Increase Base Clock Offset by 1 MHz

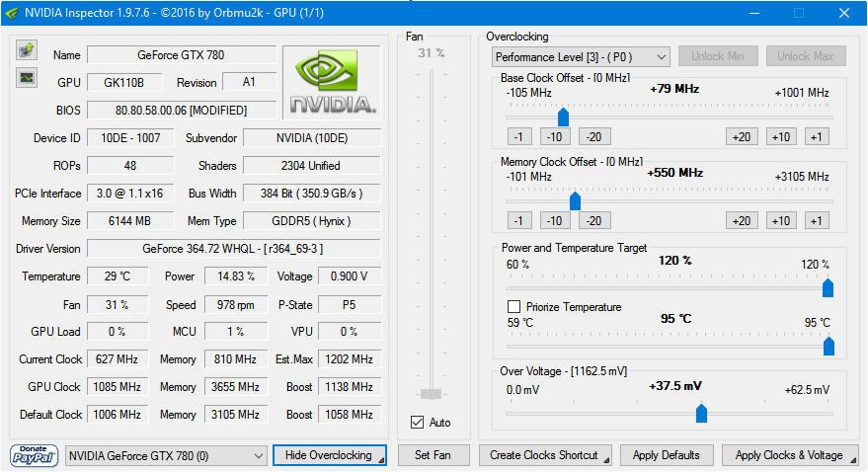[817, 136]
